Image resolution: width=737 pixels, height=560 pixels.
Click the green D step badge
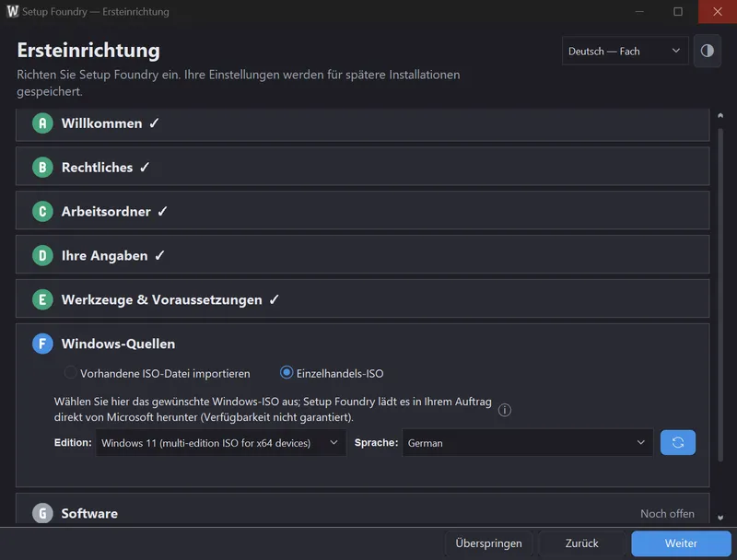coord(42,255)
